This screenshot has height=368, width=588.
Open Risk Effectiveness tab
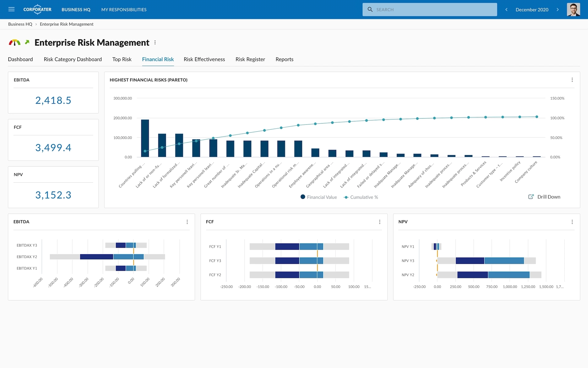coord(204,59)
